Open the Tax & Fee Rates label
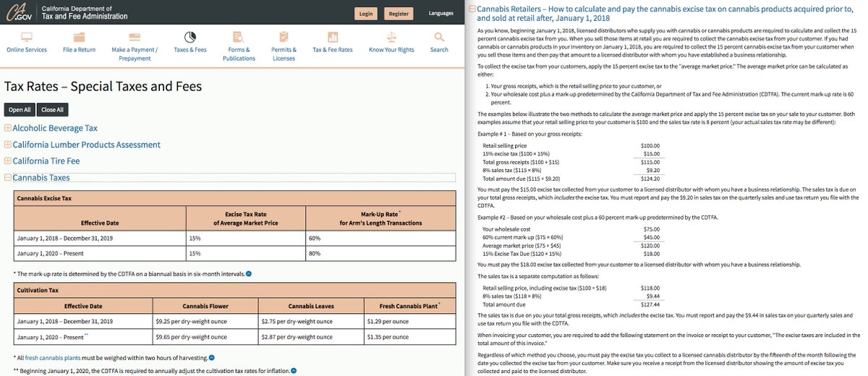868x376 pixels. [333, 50]
